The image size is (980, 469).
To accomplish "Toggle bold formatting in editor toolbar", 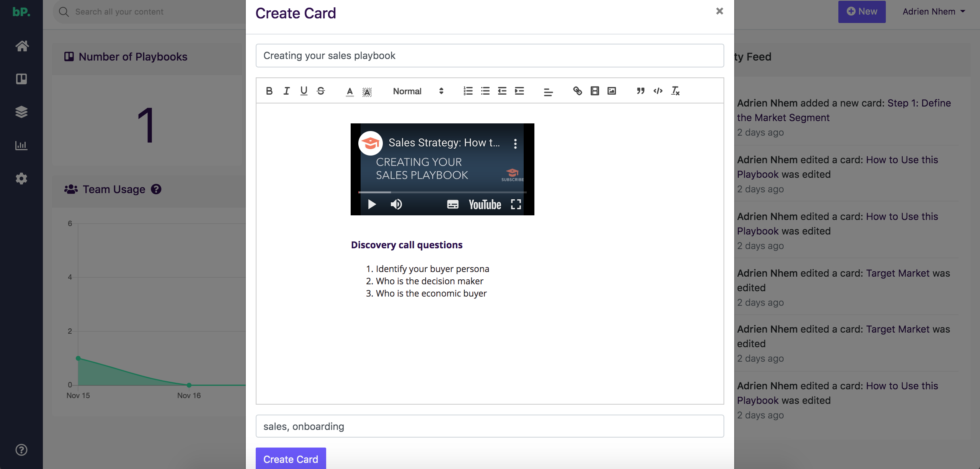I will point(269,91).
